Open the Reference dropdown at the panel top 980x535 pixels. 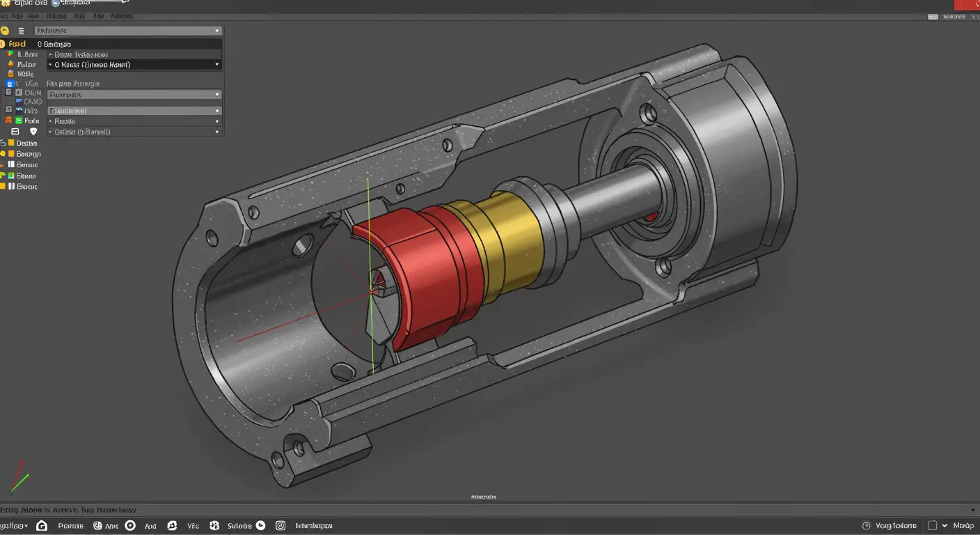[134, 31]
